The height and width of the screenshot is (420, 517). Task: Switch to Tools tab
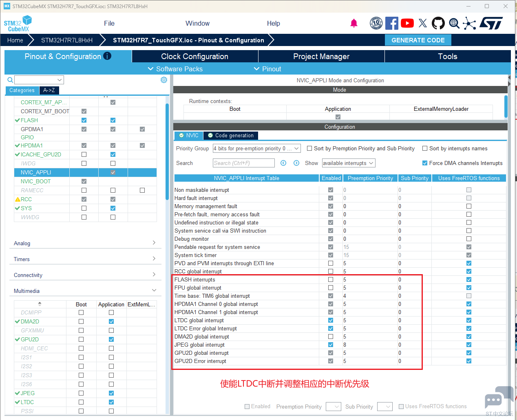(448, 56)
